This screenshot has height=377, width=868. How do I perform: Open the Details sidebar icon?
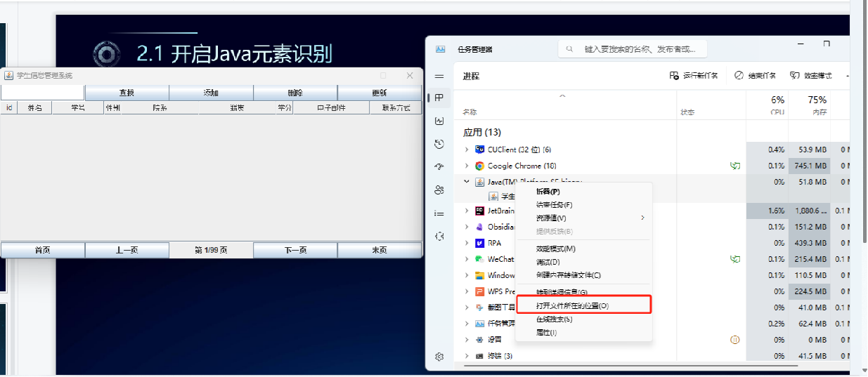click(439, 213)
